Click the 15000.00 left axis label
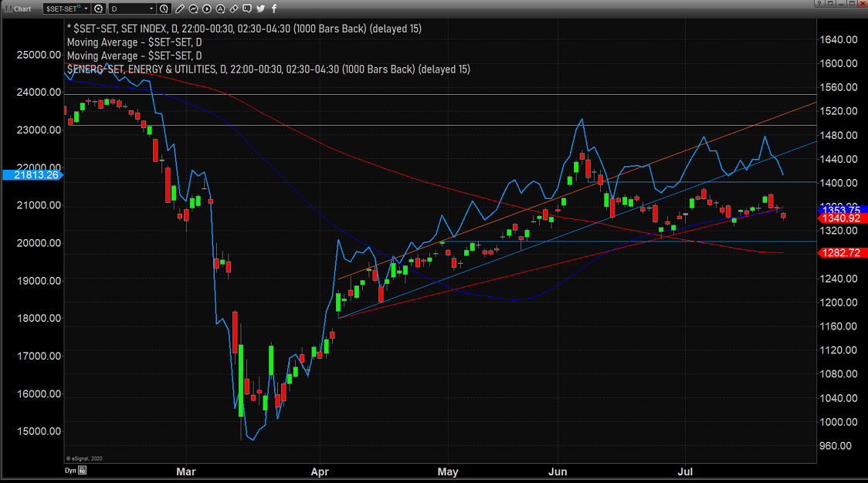Viewport: 868px width, 483px height. coord(39,431)
